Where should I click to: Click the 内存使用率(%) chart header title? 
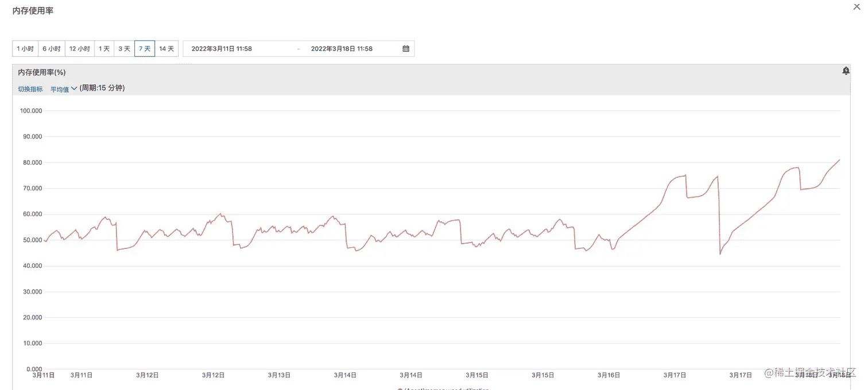pyautogui.click(x=42, y=72)
